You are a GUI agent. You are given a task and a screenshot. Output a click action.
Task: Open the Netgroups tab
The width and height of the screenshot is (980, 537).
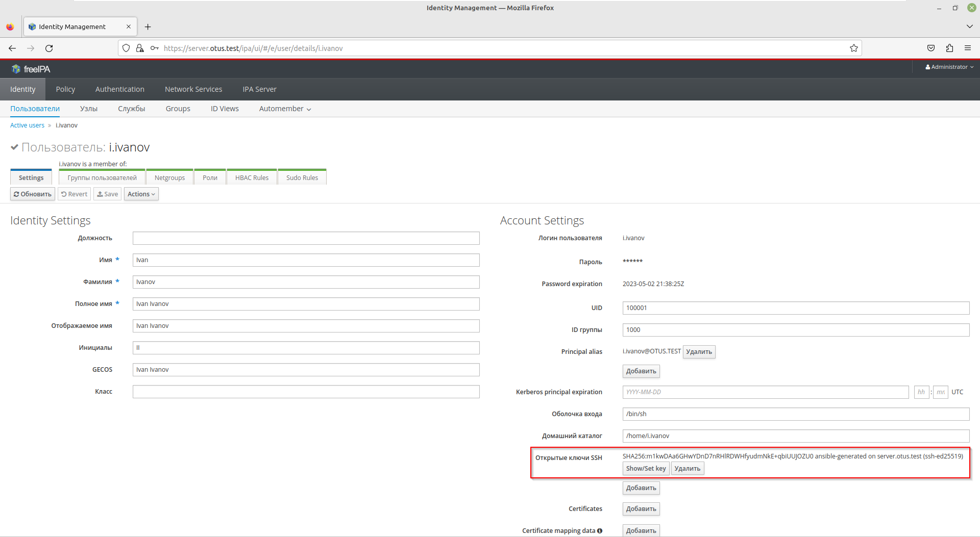tap(169, 177)
